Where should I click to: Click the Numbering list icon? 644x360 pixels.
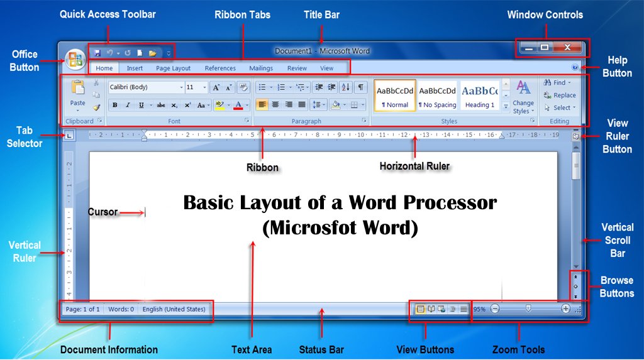pos(281,87)
